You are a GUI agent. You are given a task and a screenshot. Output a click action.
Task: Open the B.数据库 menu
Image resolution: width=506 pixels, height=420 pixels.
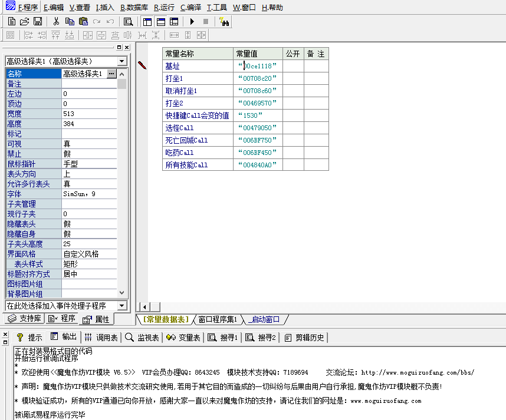[134, 8]
